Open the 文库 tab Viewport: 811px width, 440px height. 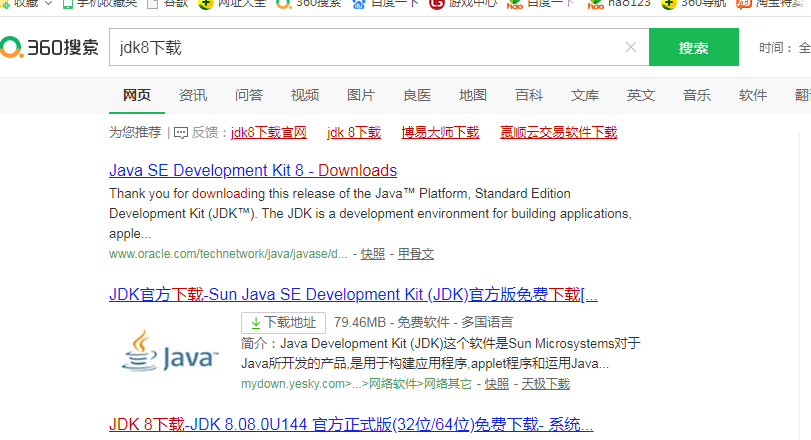coord(584,95)
